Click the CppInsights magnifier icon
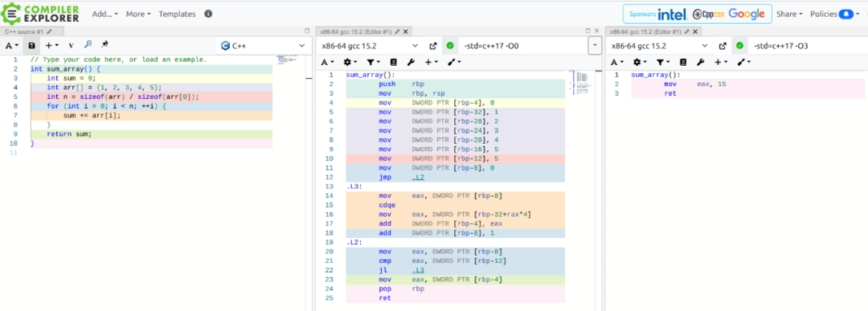Image resolution: width=868 pixels, height=311 pixels. [88, 45]
